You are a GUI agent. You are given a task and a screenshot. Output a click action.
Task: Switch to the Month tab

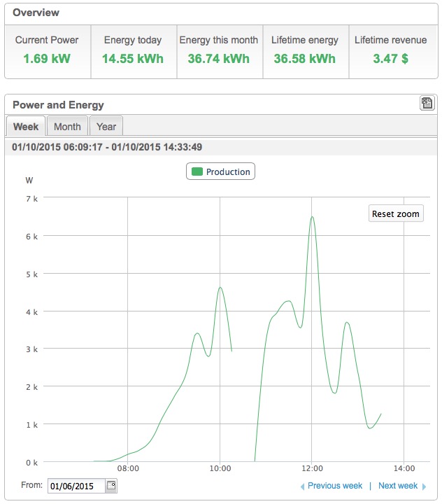[67, 127]
